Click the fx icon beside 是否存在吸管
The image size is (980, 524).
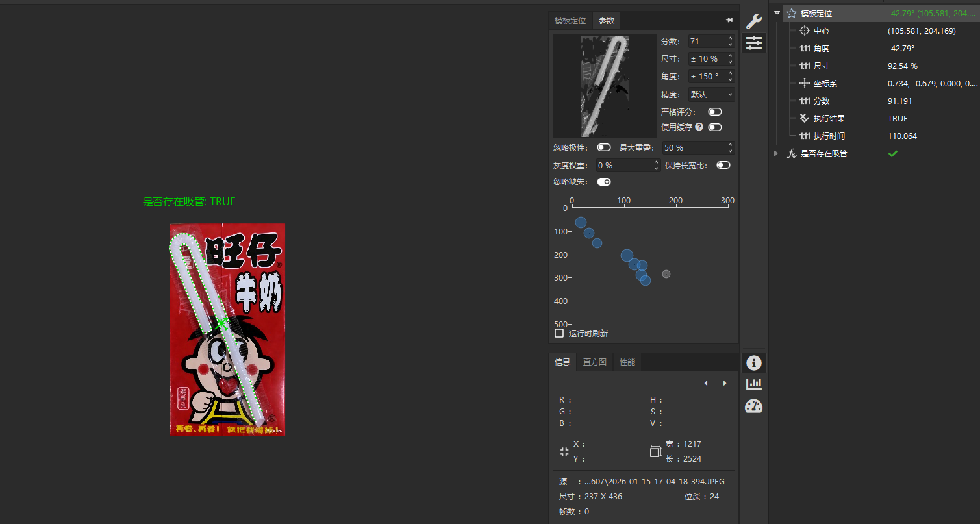pos(792,153)
